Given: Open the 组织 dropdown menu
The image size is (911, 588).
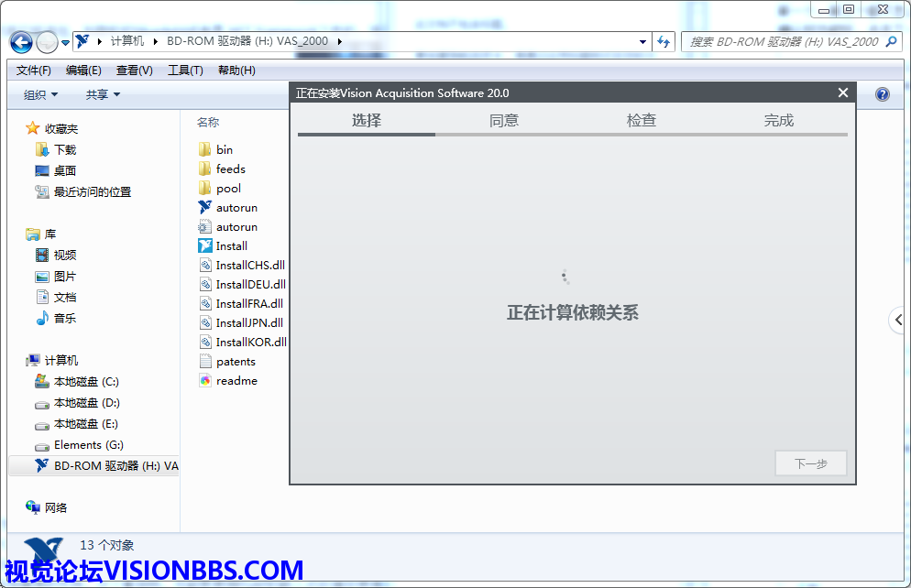Looking at the screenshot, I should [40, 94].
